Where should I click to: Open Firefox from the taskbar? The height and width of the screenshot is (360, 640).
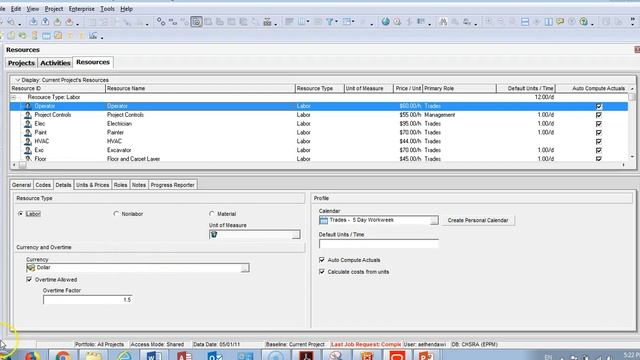32,356
